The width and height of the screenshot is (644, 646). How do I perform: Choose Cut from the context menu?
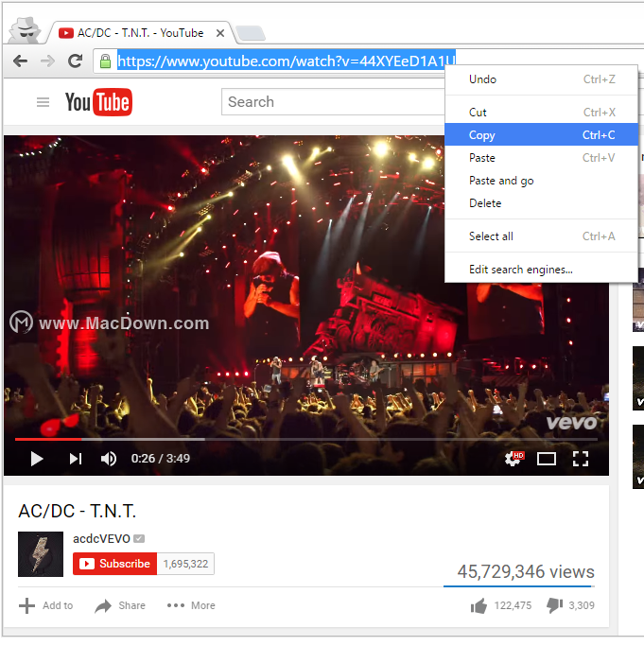(542, 112)
